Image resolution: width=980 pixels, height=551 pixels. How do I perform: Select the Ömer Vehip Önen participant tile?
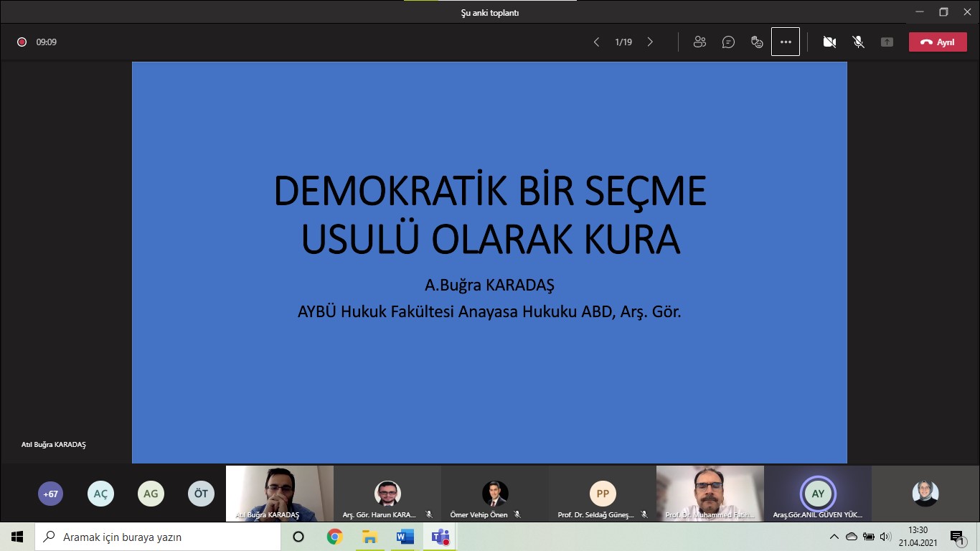click(494, 494)
